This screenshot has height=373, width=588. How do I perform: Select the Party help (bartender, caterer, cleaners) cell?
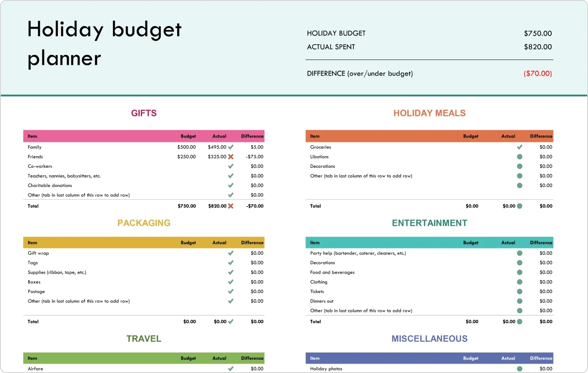pos(358,253)
